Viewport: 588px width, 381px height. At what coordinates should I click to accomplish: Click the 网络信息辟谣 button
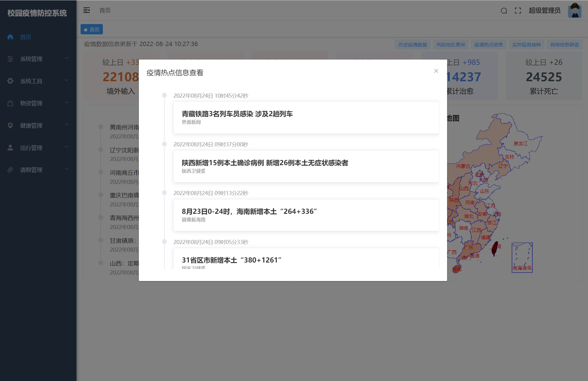564,45
